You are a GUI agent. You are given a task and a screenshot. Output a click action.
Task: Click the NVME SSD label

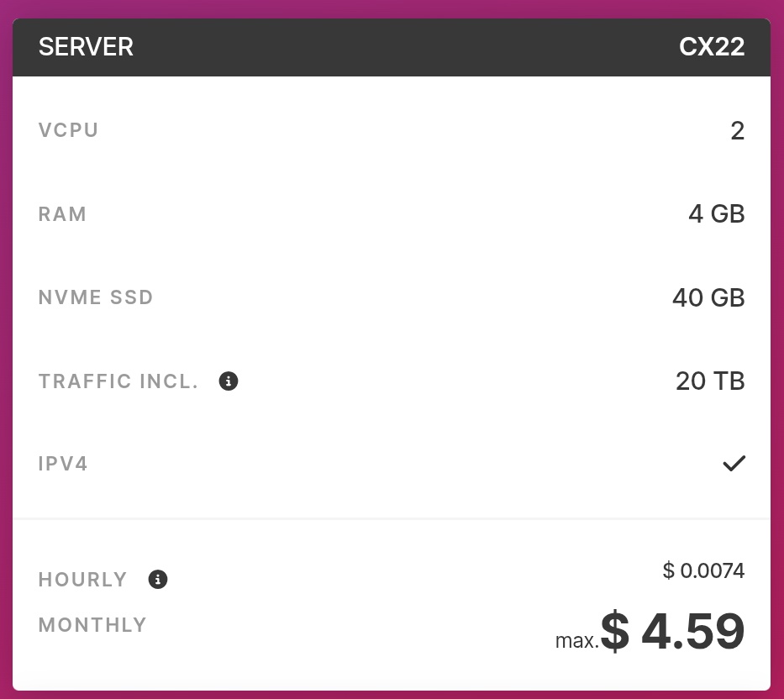coord(96,297)
